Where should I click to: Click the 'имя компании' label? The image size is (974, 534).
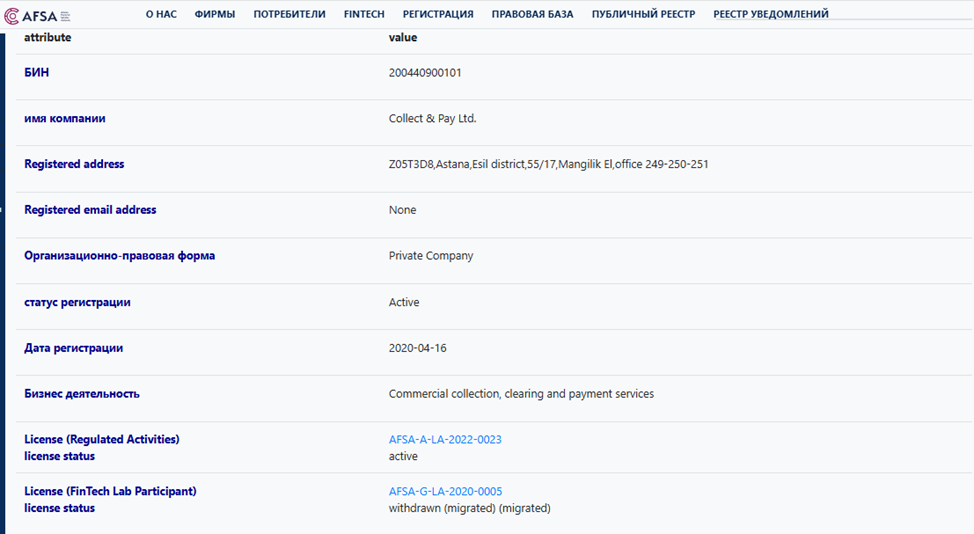[65, 119]
